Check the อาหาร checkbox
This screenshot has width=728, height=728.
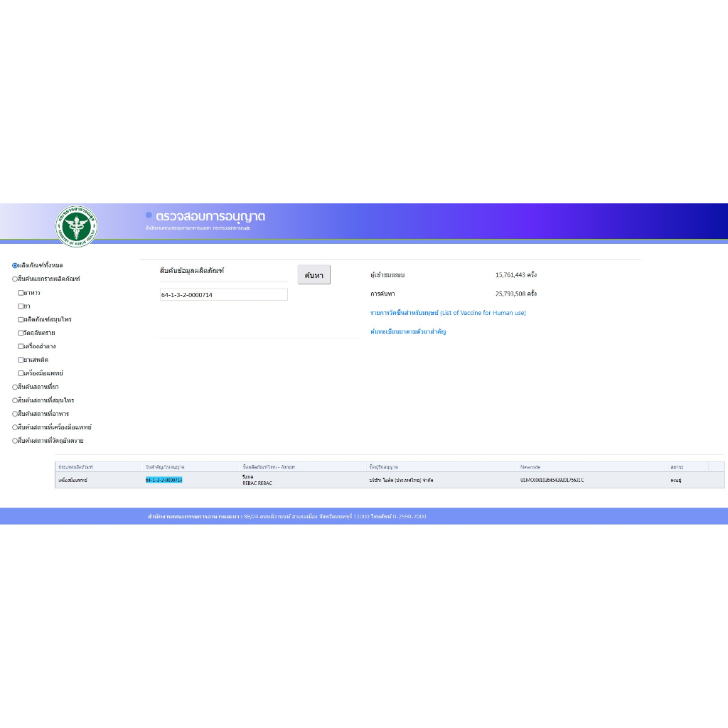21,292
